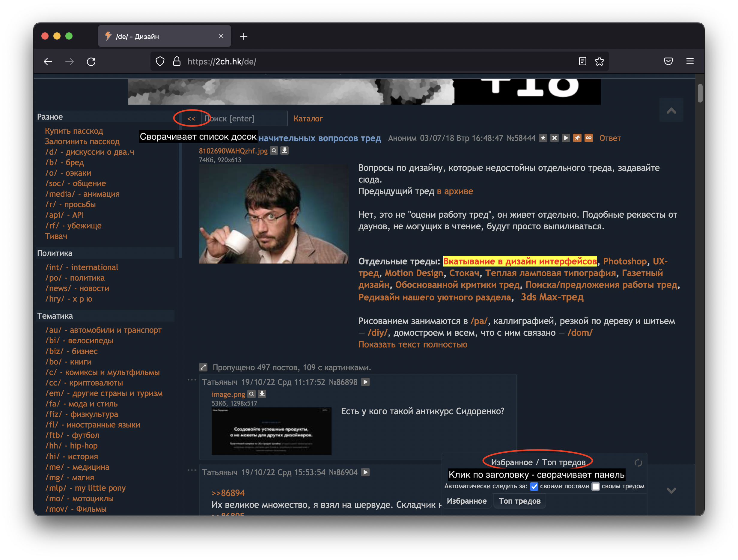The height and width of the screenshot is (560, 738).
Task: Hide thread №58444 using the X icon
Action: pos(555,138)
